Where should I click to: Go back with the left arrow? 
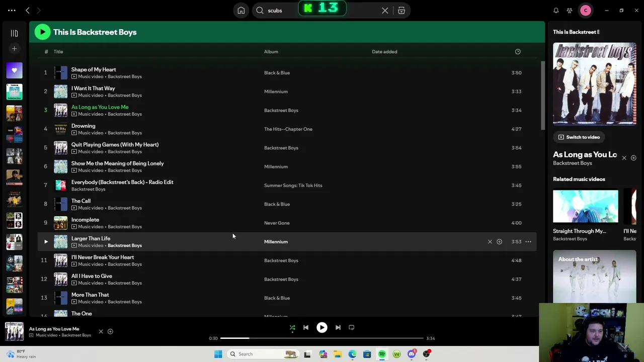(28, 10)
